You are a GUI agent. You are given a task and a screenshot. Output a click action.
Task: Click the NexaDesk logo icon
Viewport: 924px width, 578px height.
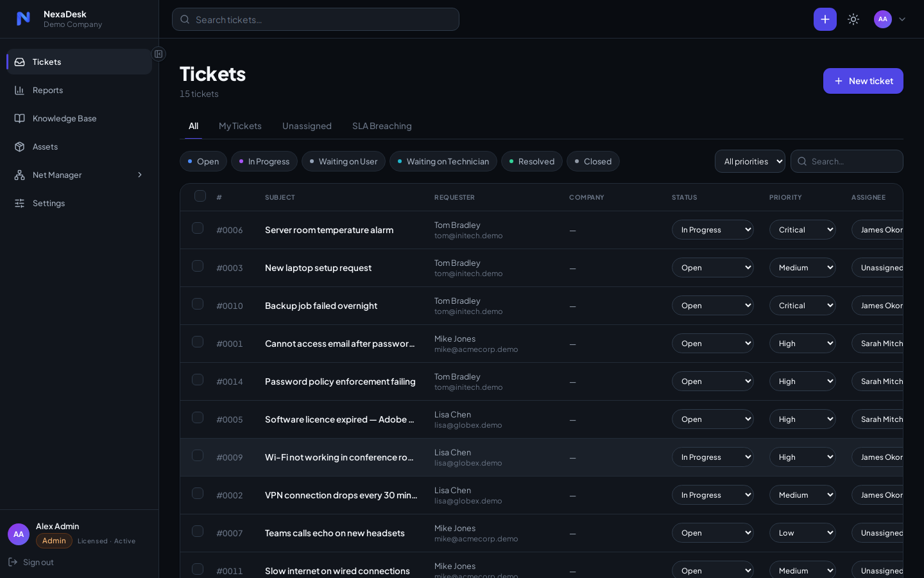[x=23, y=19]
